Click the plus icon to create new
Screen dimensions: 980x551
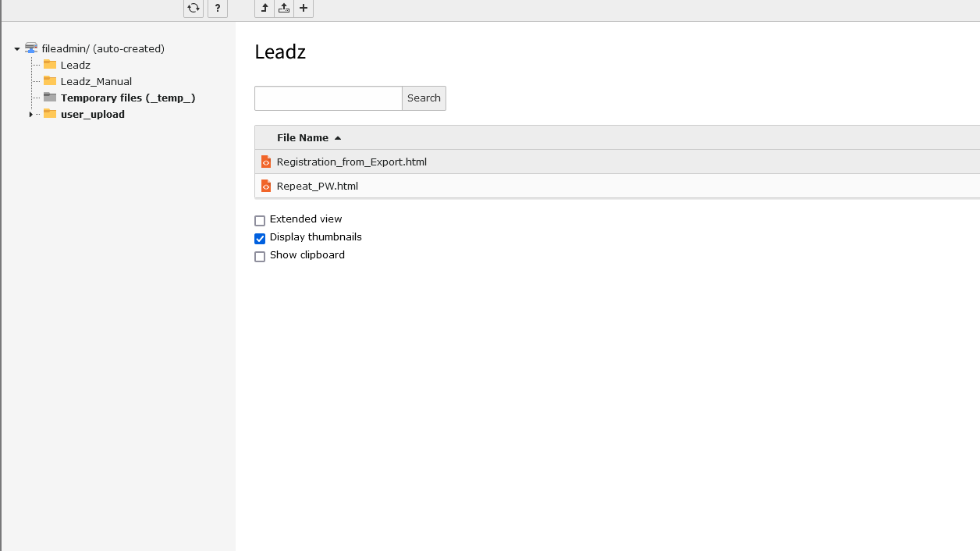pos(304,9)
